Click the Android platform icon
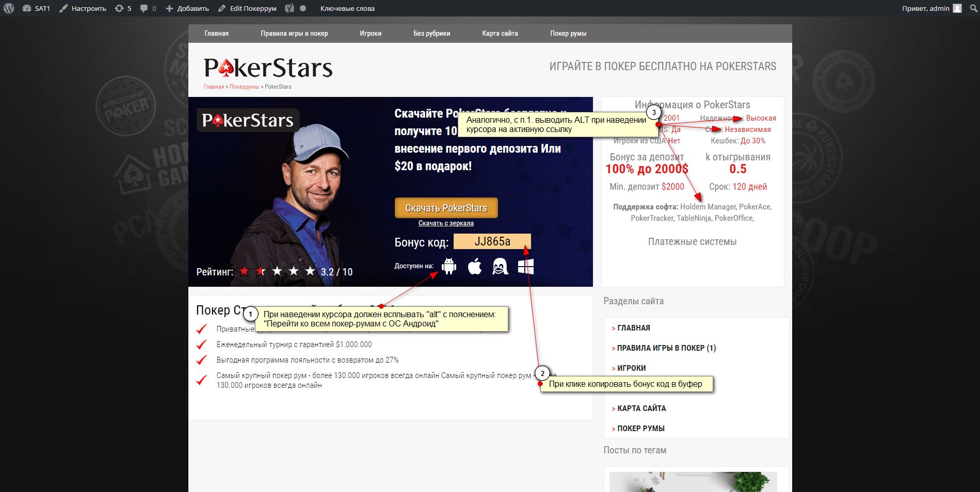Screen dimensions: 980x492 (x=449, y=266)
